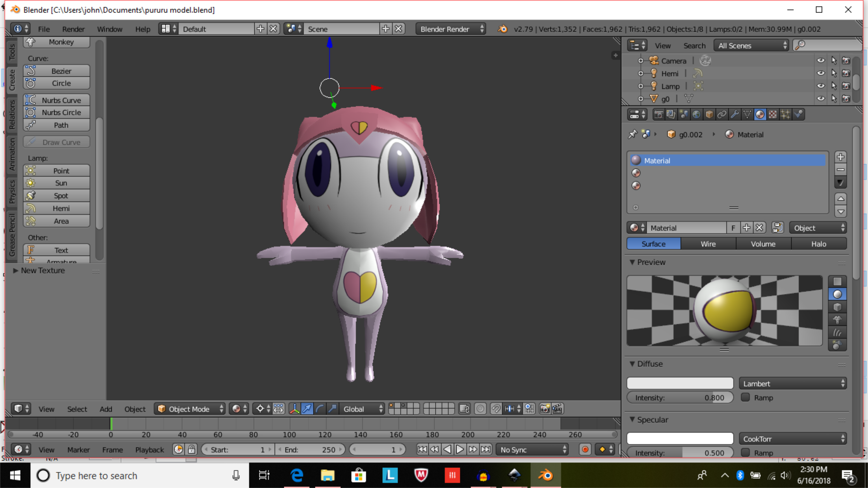Viewport: 868px width, 488px height.
Task: Click the OpenGL render image camera icon
Action: click(545, 409)
